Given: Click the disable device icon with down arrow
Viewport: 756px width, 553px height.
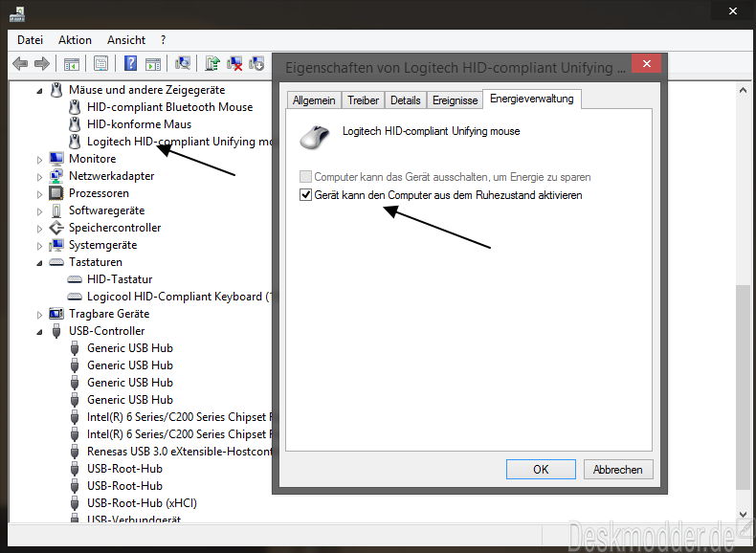Looking at the screenshot, I should pyautogui.click(x=256, y=63).
